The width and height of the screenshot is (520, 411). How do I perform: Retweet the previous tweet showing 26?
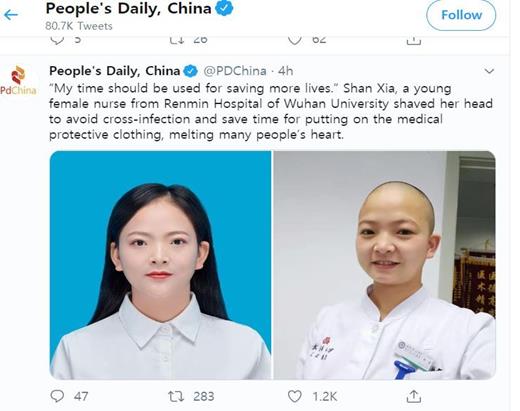(x=176, y=40)
